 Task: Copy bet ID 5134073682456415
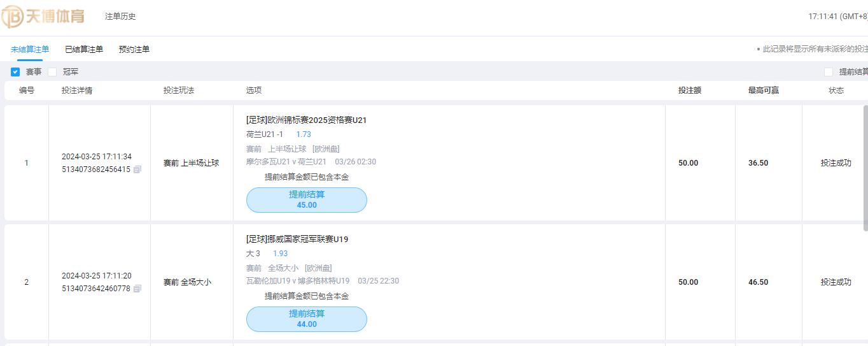(x=137, y=169)
